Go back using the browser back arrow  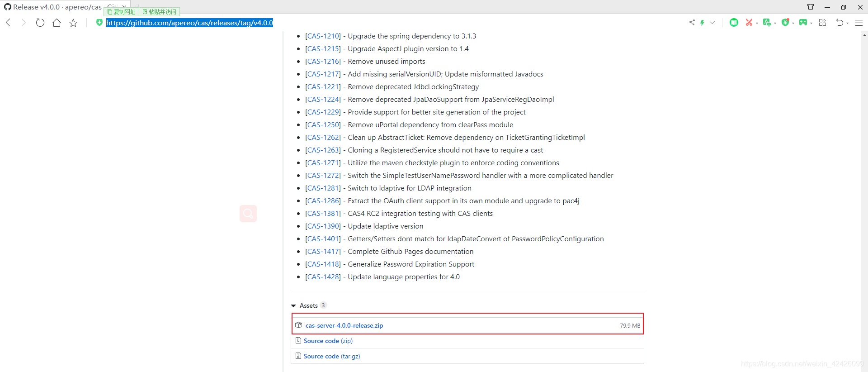pyautogui.click(x=8, y=23)
